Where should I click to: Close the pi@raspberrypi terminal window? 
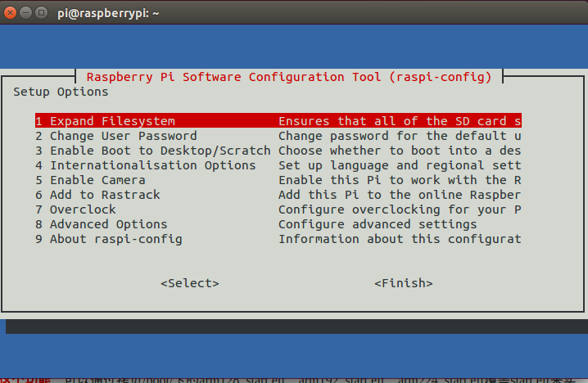(10, 13)
